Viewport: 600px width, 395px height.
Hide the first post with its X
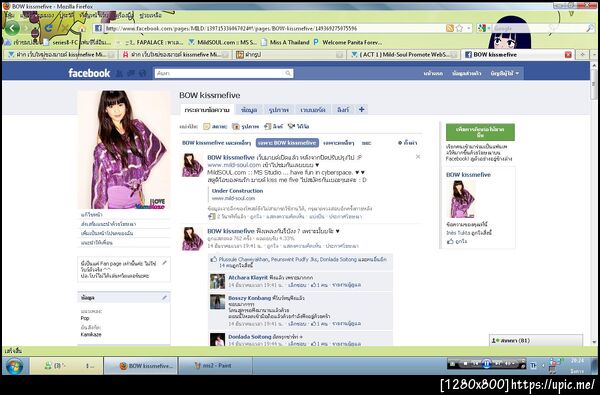[x=418, y=157]
